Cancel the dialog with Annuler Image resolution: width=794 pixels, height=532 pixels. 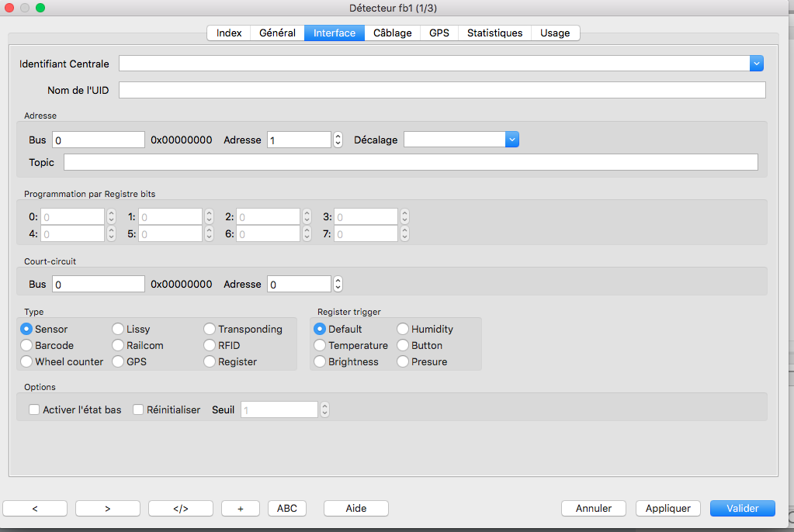tap(594, 508)
